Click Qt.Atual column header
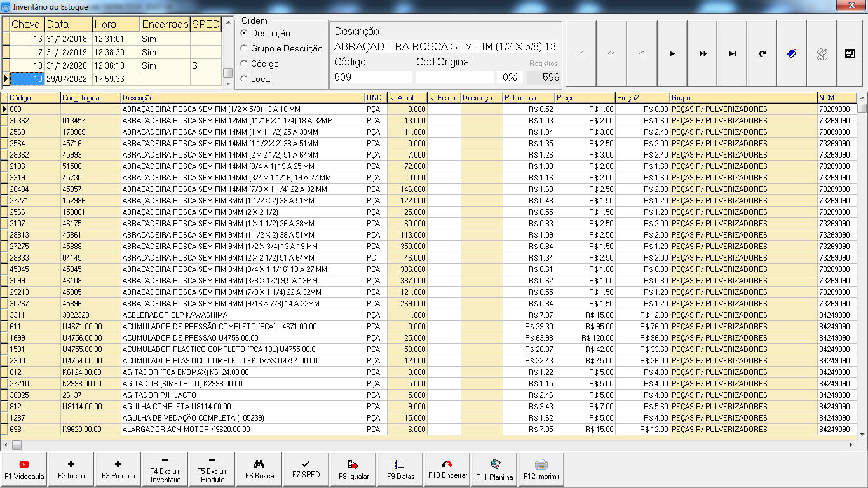Screen dimensions: 868x488 point(407,98)
